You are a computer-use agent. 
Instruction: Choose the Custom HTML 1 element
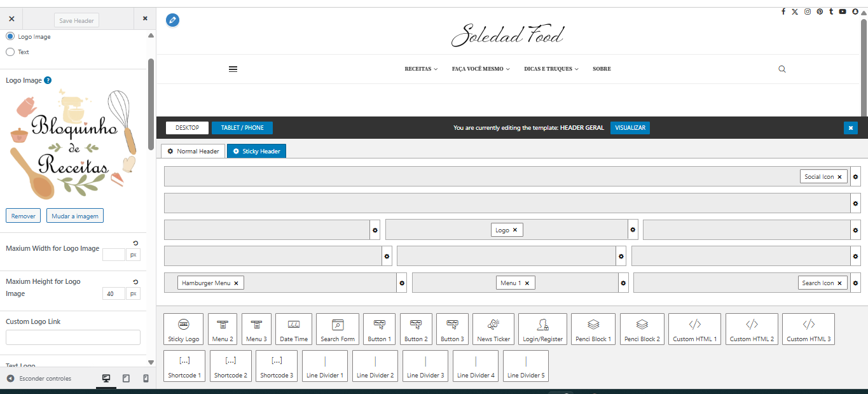click(694, 329)
